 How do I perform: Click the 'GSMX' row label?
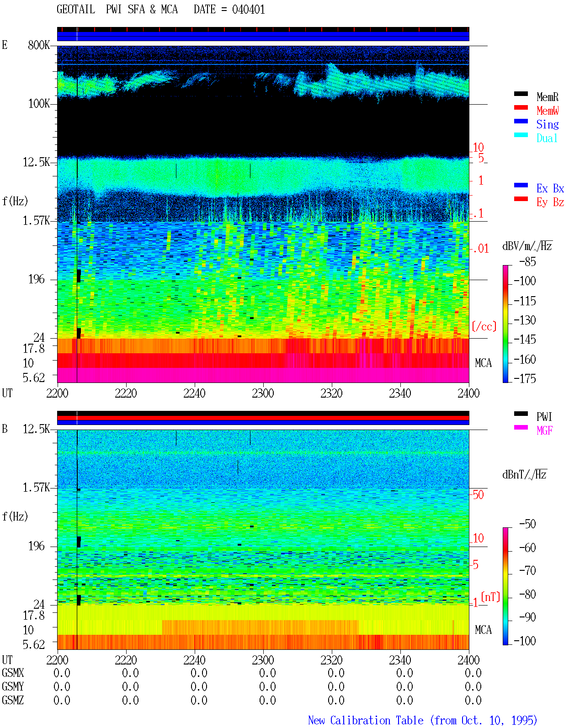click(x=13, y=673)
